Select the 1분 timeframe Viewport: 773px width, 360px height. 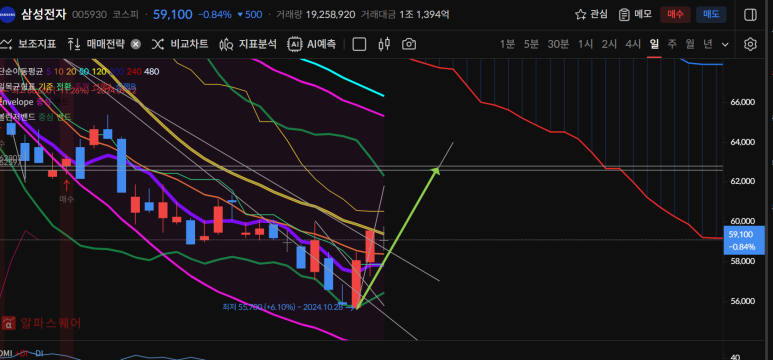pos(507,44)
